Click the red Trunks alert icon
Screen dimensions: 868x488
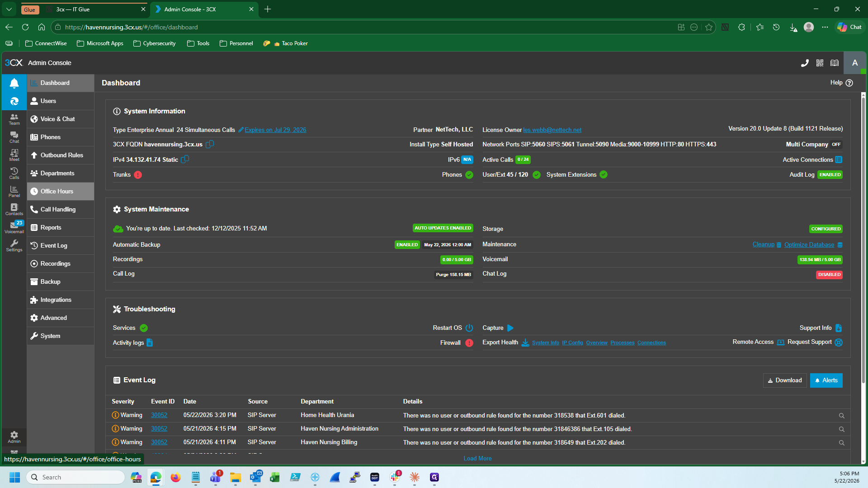138,175
